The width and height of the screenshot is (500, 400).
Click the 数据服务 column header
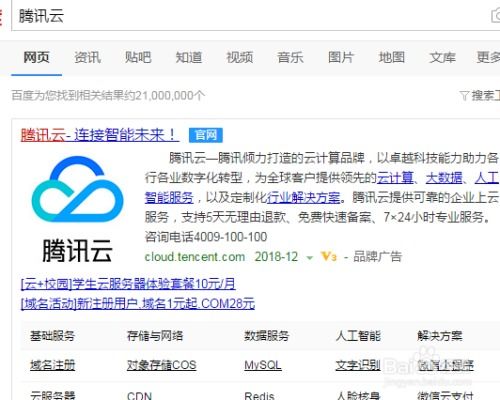pos(266,335)
